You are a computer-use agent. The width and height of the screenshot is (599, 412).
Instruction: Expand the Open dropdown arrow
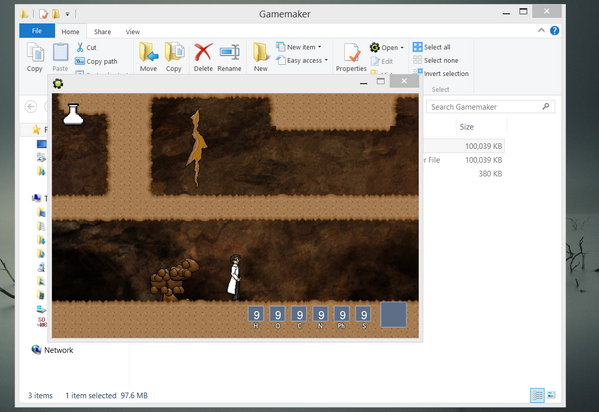click(x=402, y=48)
